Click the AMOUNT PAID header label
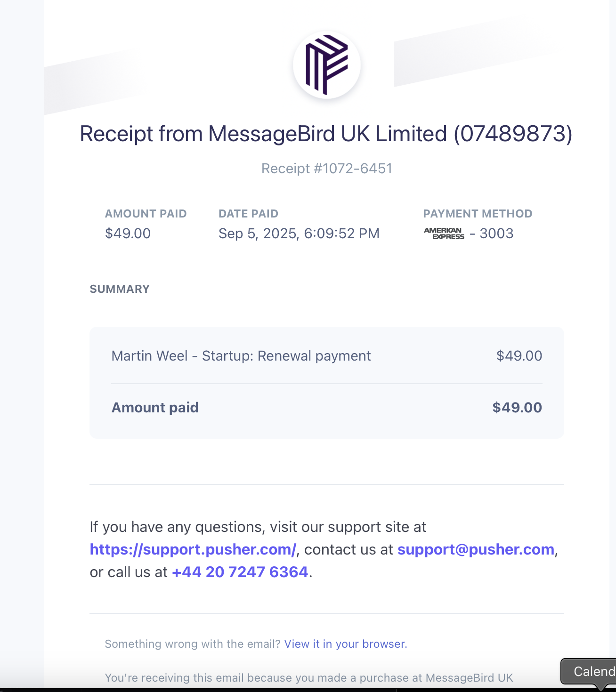Screen dimensions: 616x692 [x=146, y=214]
